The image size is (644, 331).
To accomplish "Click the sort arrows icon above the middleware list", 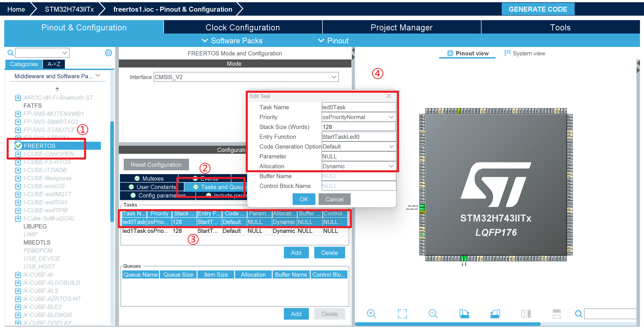I will click(x=57, y=89).
